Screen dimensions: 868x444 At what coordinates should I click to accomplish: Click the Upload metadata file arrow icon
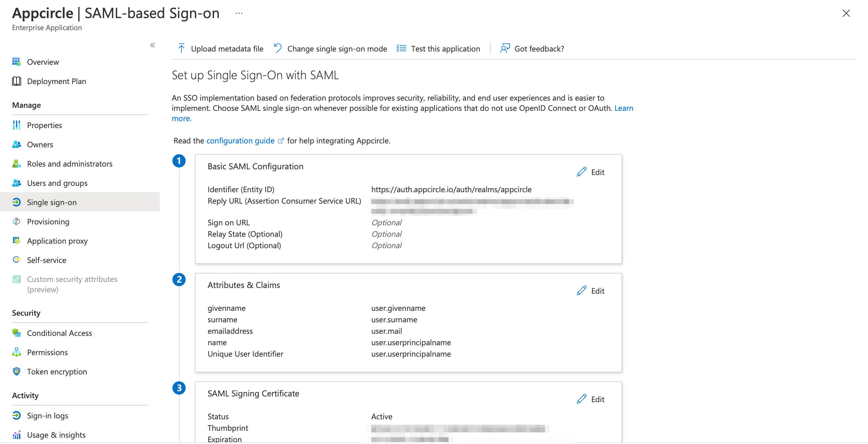pos(181,48)
